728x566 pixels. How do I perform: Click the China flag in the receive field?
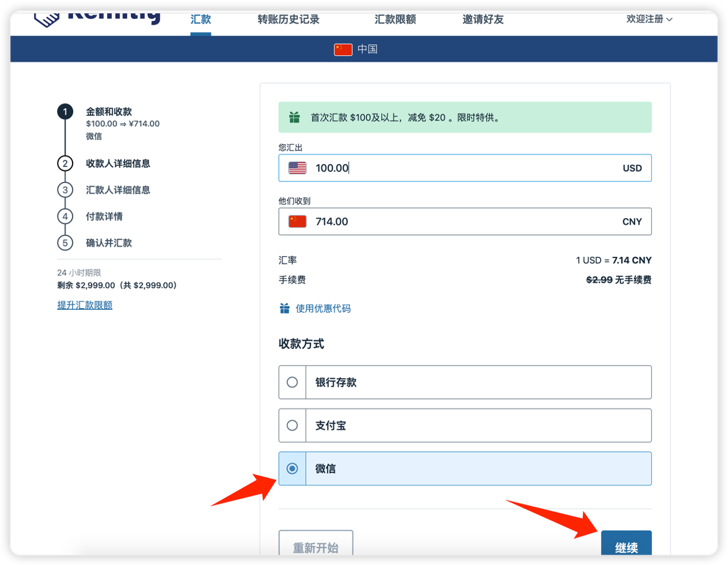pos(297,222)
